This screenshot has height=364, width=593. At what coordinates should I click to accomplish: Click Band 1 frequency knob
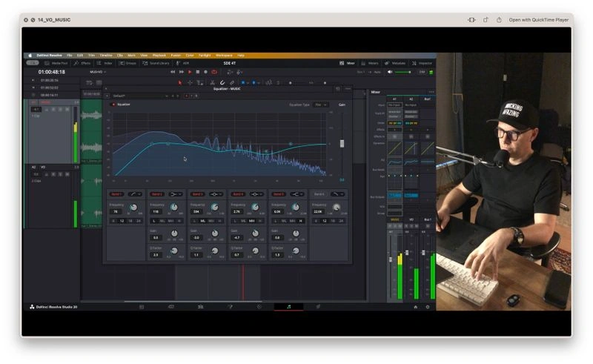click(x=133, y=208)
